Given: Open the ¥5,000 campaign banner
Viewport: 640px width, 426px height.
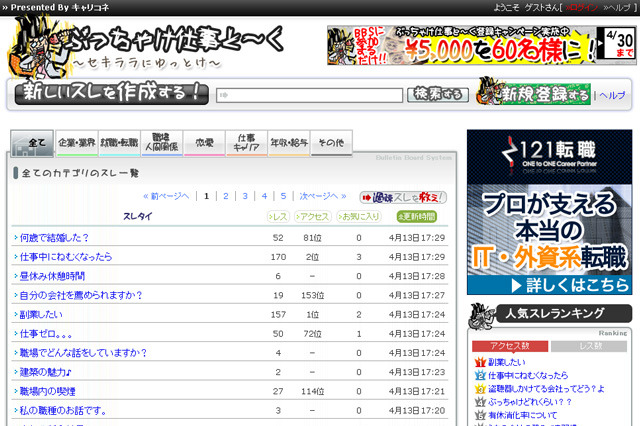Looking at the screenshot, I should [x=482, y=45].
